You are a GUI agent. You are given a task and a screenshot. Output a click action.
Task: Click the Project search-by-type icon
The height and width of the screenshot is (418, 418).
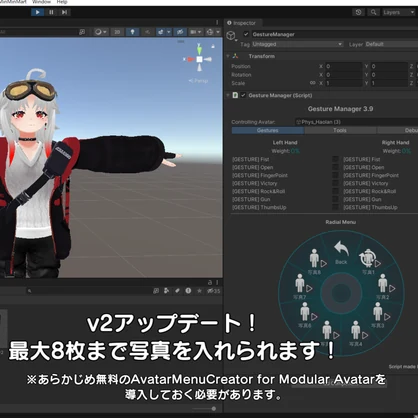pyautogui.click(x=166, y=291)
